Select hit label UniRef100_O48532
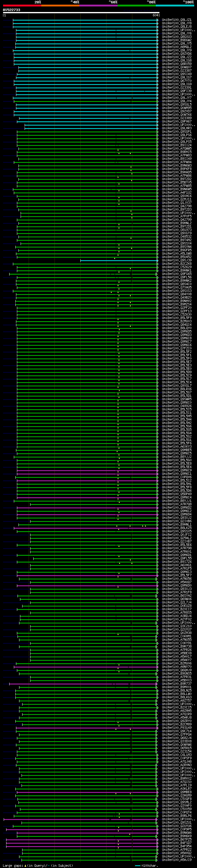 tap(177, 237)
